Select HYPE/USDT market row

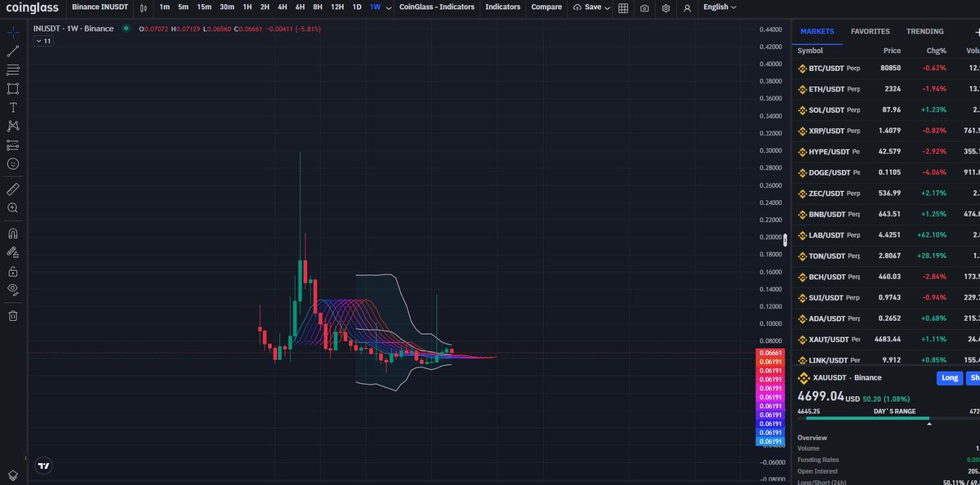[x=886, y=152]
